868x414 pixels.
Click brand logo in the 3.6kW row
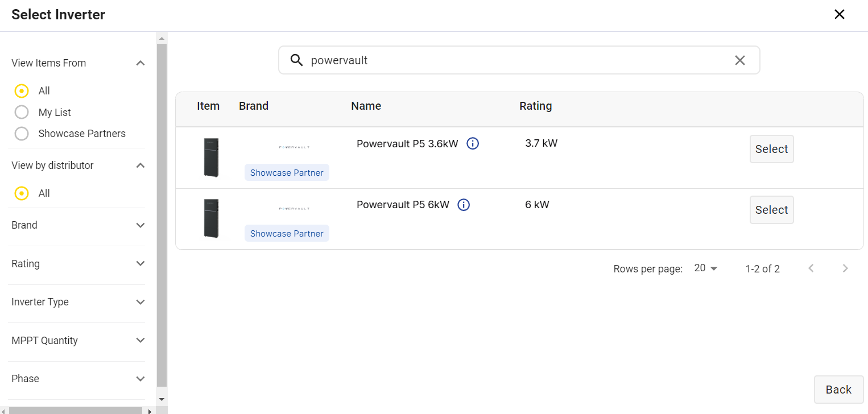pos(294,147)
